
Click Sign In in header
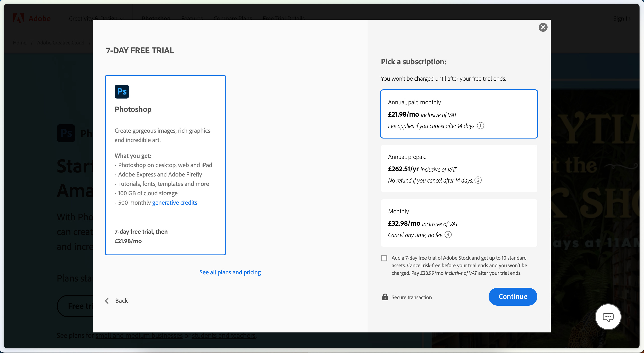click(621, 19)
